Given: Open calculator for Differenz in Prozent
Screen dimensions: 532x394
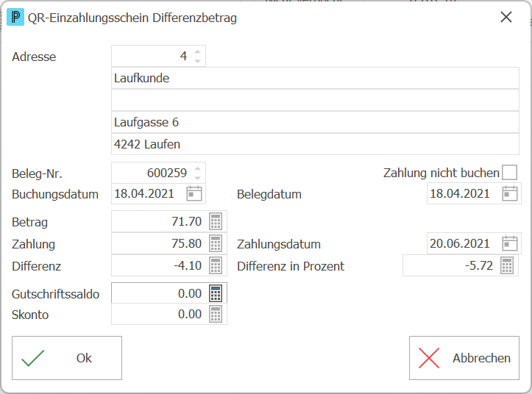Looking at the screenshot, I should (x=507, y=265).
